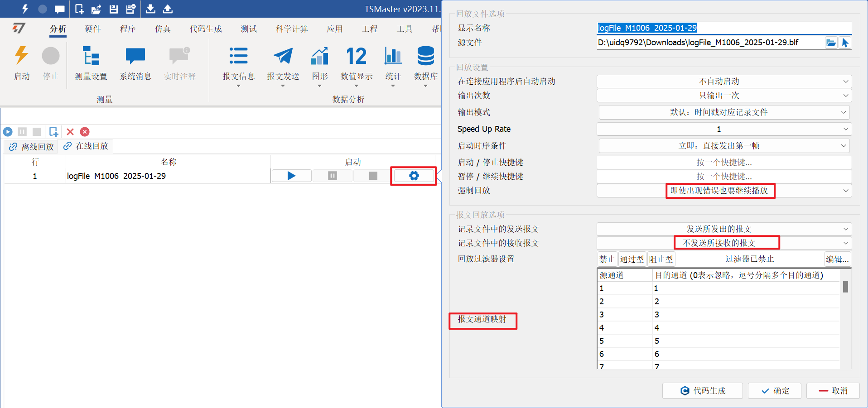Open 图形 graphics chart icon

[319, 56]
